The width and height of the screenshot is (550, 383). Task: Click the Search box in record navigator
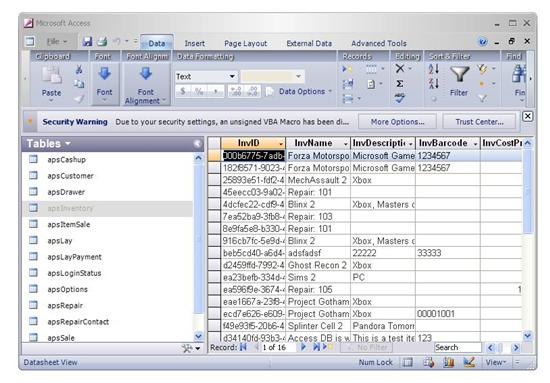pos(457,347)
